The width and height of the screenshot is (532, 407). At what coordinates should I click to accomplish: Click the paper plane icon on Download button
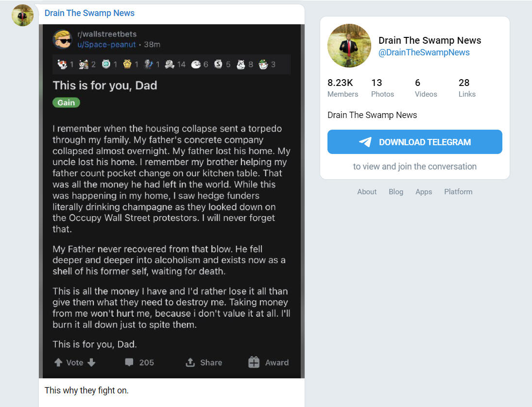[365, 142]
